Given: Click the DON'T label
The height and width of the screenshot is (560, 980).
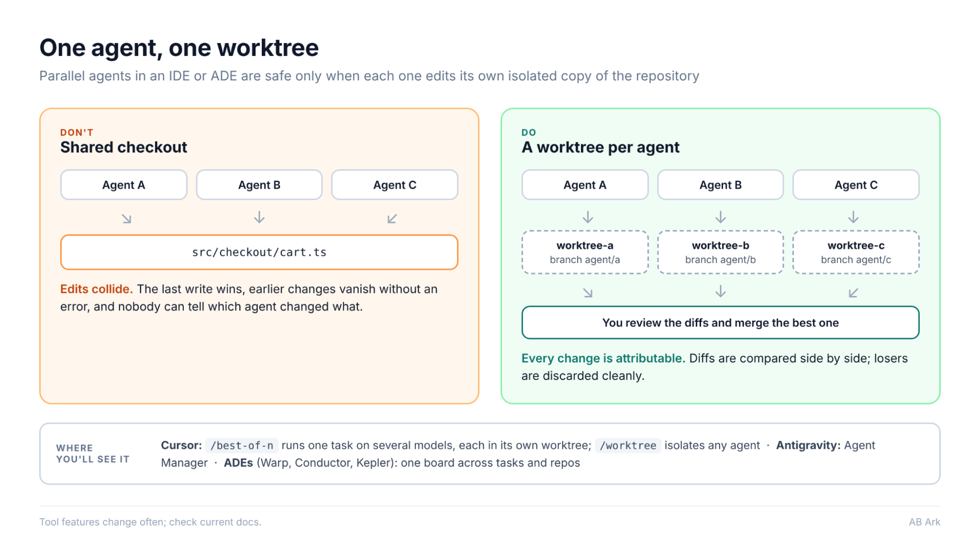Looking at the screenshot, I should pyautogui.click(x=76, y=132).
